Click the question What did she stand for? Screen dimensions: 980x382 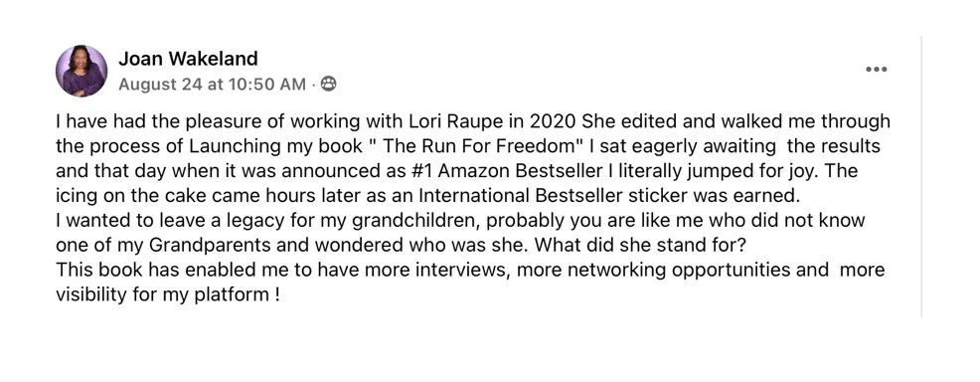641,246
